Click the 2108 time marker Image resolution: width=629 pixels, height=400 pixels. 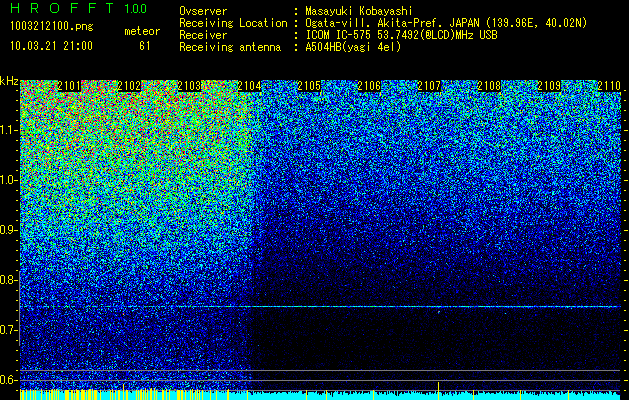click(489, 86)
